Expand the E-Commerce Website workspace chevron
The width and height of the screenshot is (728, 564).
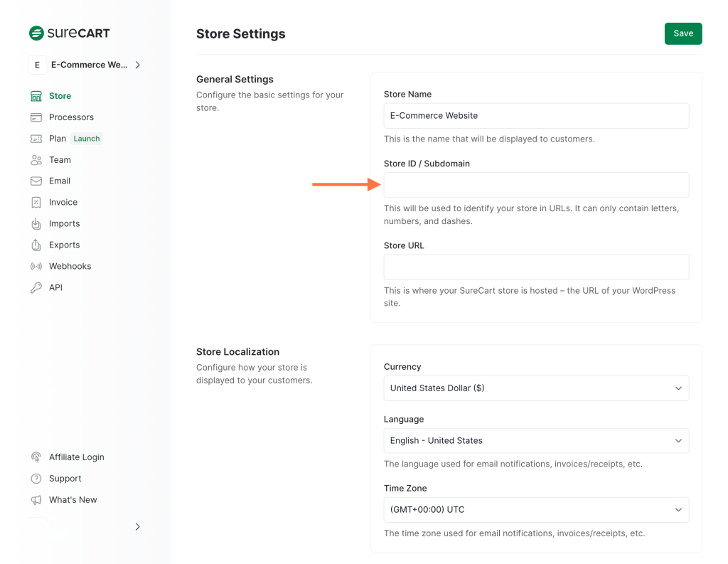pyautogui.click(x=138, y=65)
